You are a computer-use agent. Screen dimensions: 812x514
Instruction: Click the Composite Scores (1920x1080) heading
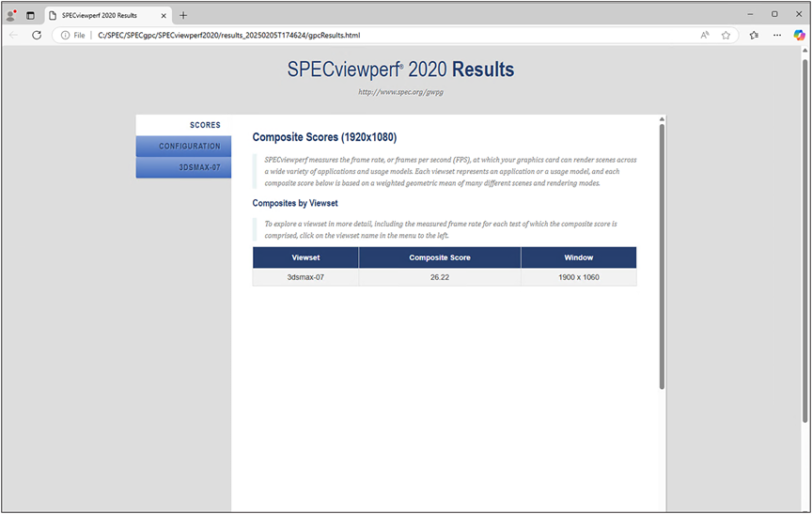324,137
